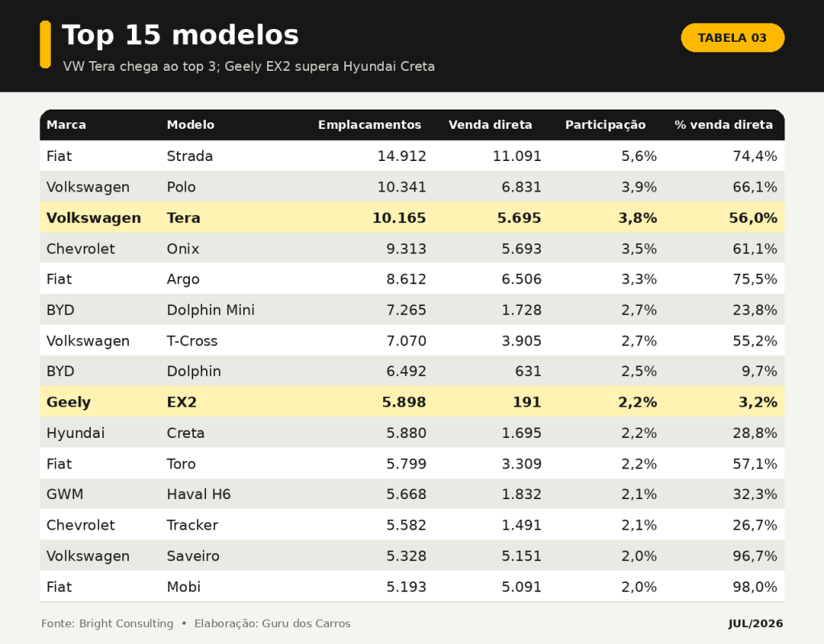Select the Venda direta column header
Image resolution: width=824 pixels, height=644 pixels.
(x=490, y=125)
